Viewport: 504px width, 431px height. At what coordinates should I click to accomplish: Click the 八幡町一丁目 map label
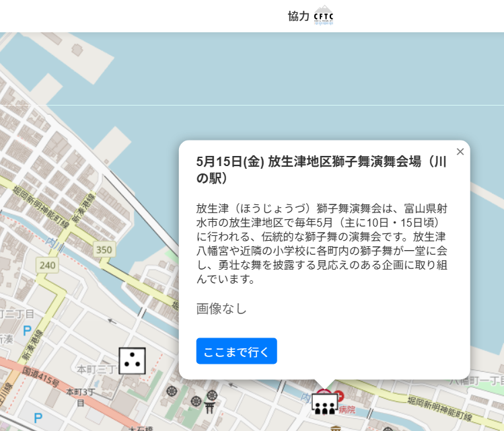(476, 381)
